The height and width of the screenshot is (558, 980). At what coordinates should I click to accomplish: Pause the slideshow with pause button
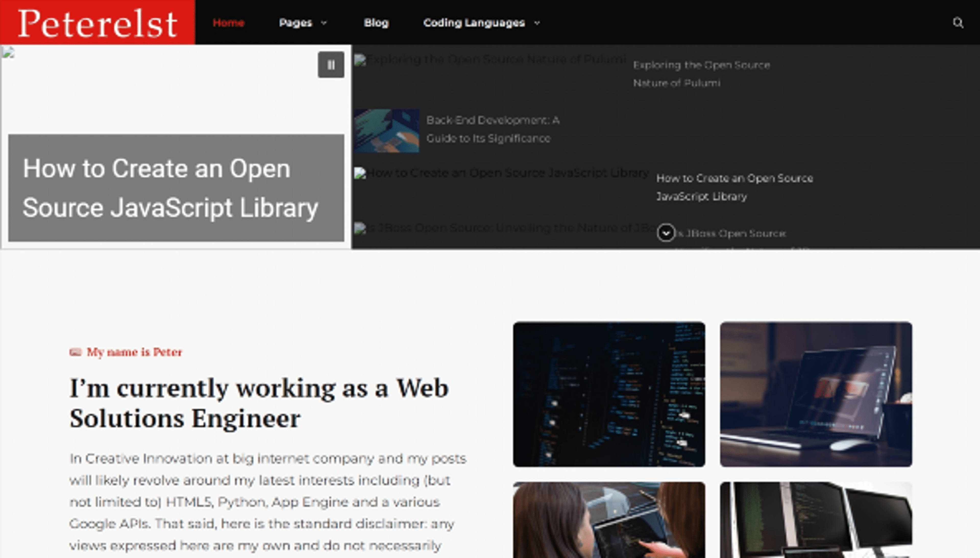point(331,65)
